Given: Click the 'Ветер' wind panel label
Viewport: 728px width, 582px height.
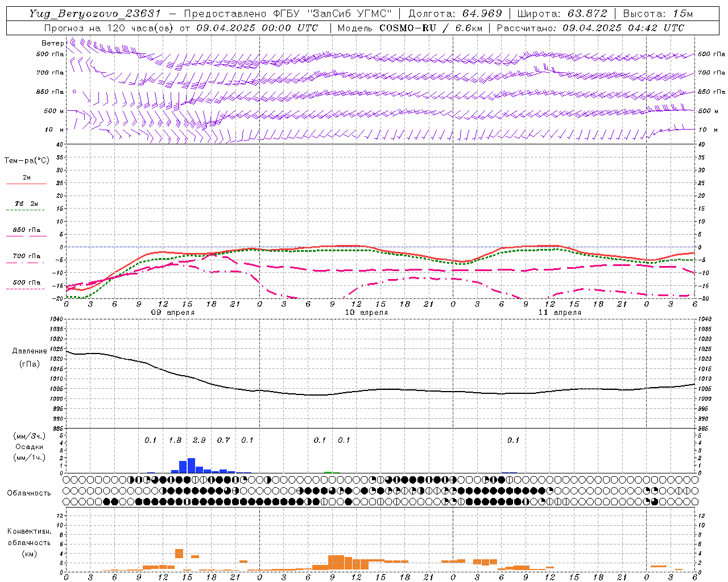Looking at the screenshot, I should pyautogui.click(x=52, y=43).
